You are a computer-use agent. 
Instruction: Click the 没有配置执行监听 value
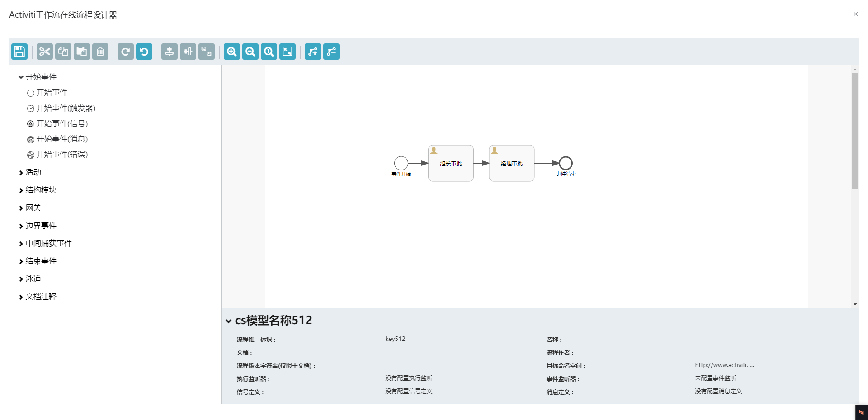click(x=409, y=378)
